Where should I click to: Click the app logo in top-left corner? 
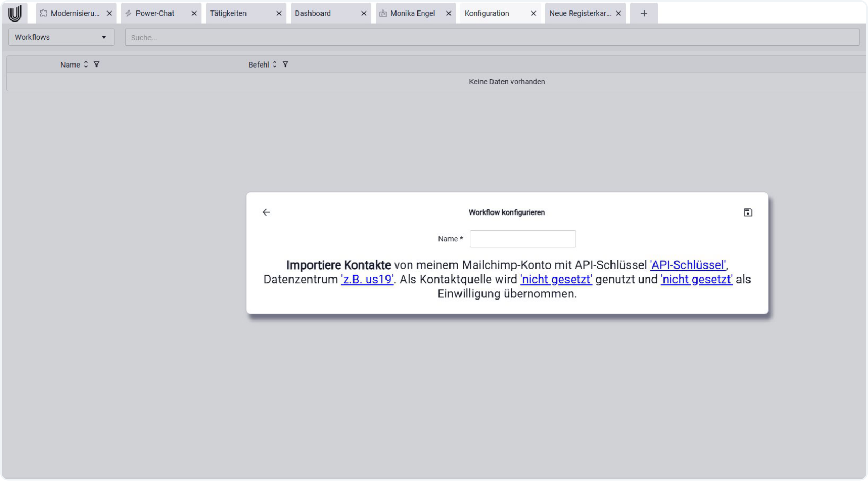click(15, 14)
